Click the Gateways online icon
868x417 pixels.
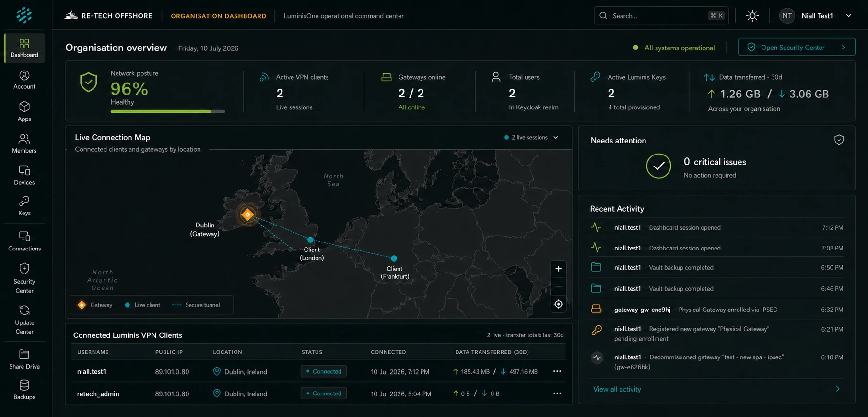(387, 77)
